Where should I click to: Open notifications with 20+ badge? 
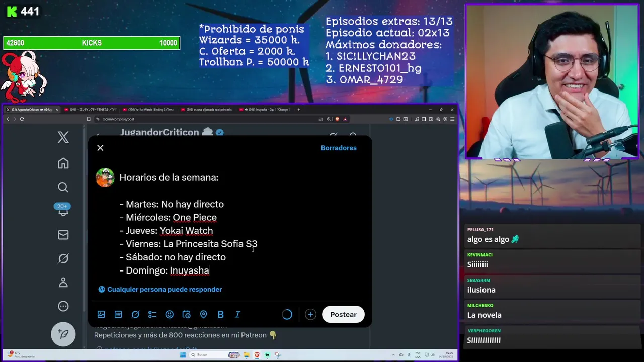[63, 210]
